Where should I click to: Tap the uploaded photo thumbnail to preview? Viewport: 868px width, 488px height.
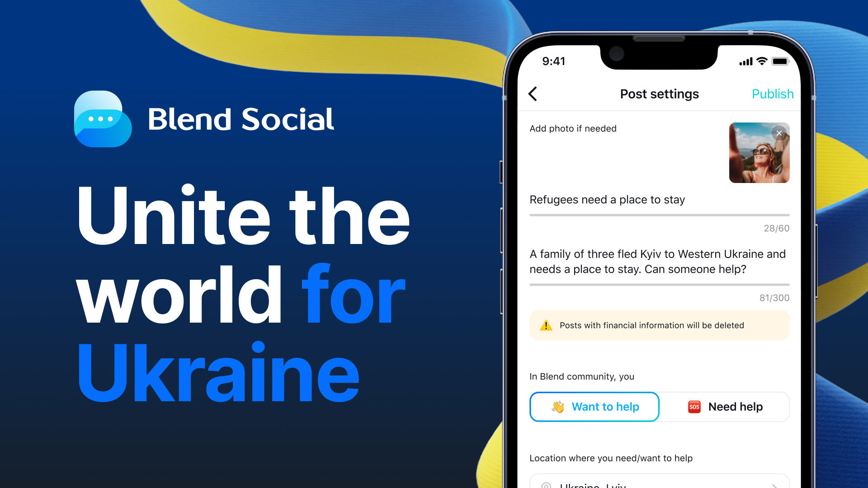(757, 154)
